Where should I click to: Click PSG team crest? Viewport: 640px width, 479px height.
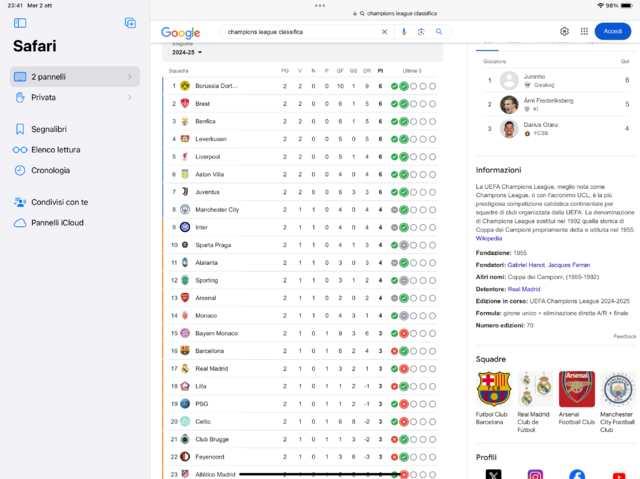(185, 404)
